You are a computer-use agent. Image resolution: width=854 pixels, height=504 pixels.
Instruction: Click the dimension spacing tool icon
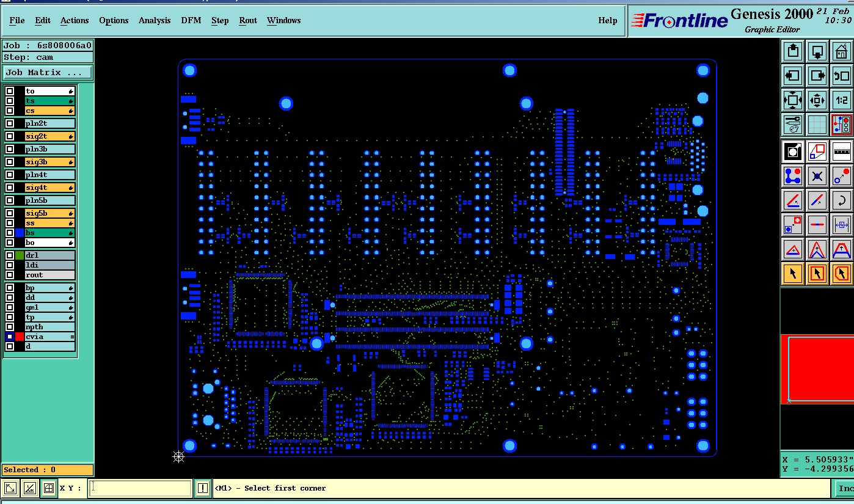[x=842, y=225]
